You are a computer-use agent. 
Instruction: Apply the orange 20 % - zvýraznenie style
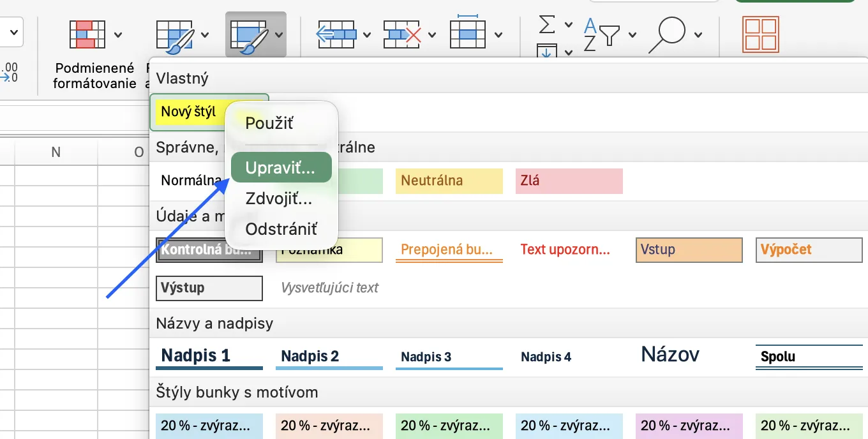click(x=329, y=426)
